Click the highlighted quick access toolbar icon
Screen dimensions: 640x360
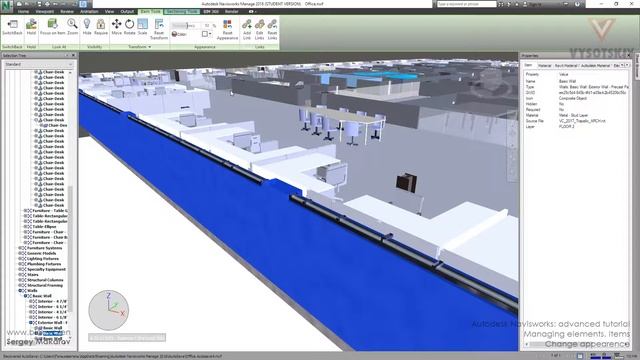point(83,4)
